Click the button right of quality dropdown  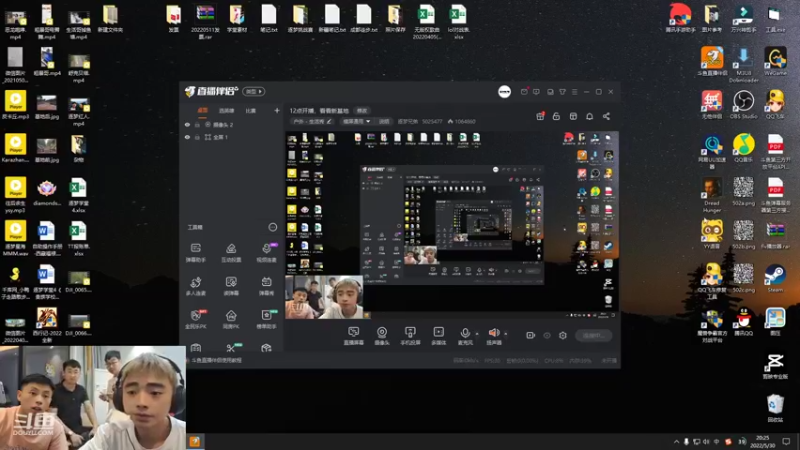point(384,121)
